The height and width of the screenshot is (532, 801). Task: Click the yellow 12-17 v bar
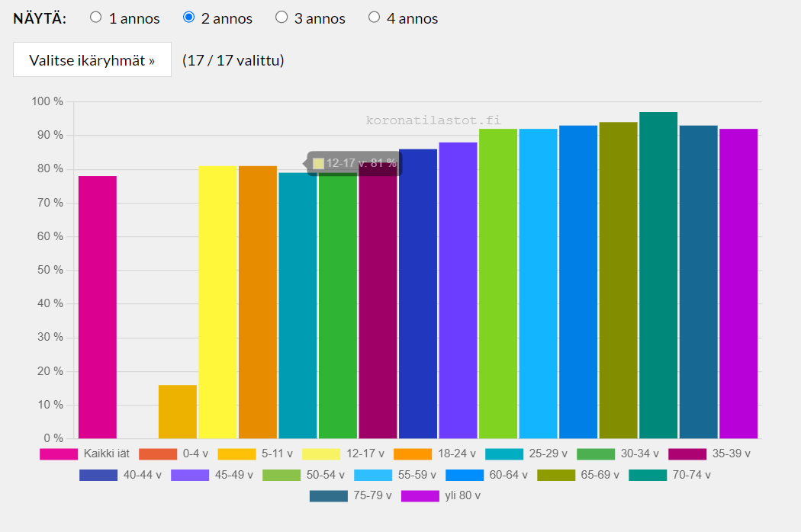pos(217,303)
